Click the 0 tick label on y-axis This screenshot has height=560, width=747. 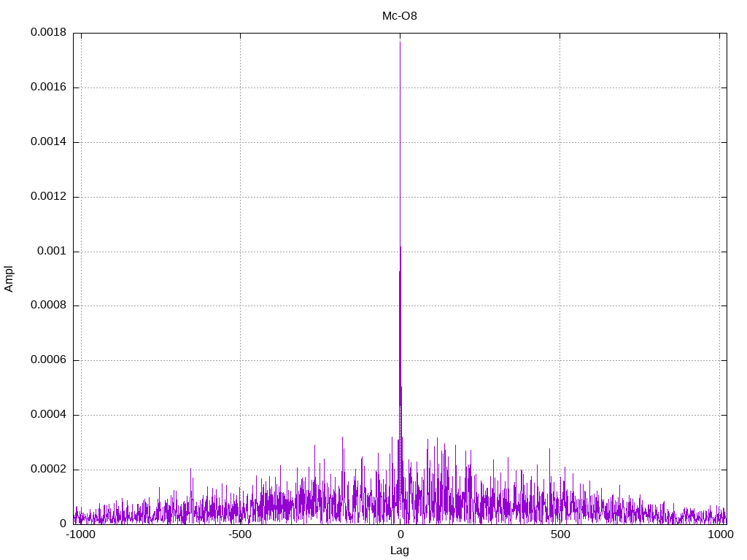pyautogui.click(x=63, y=524)
